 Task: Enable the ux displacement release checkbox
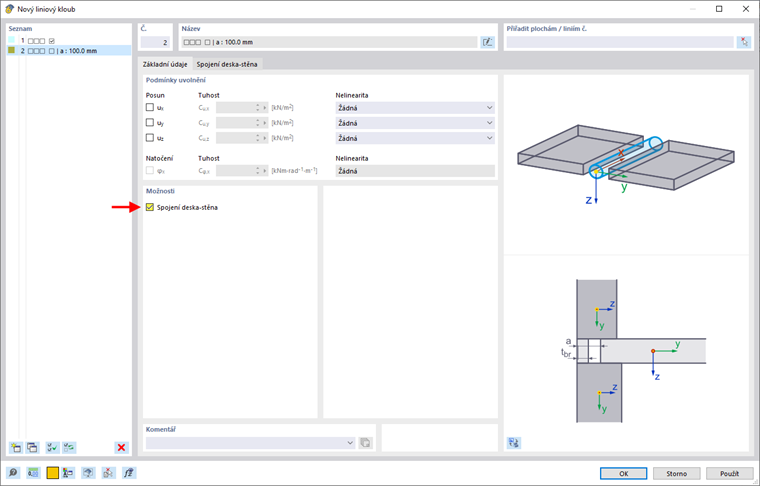pos(150,107)
